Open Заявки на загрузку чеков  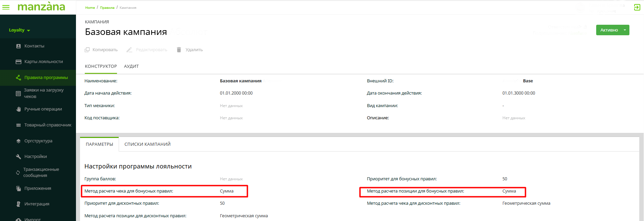[43, 93]
